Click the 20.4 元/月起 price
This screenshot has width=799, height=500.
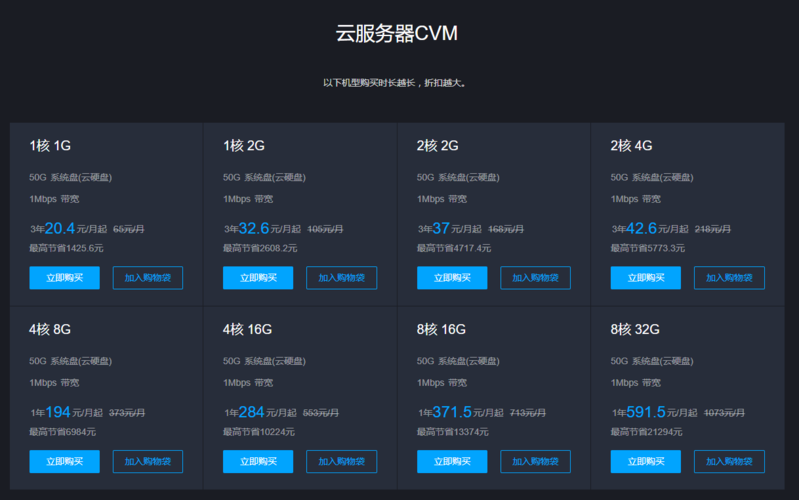(x=75, y=228)
